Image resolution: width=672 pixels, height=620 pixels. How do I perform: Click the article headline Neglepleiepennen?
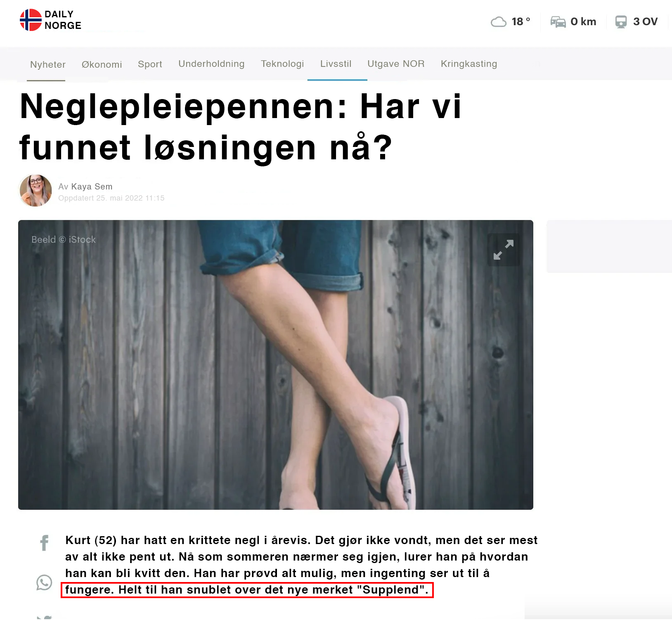(x=240, y=127)
